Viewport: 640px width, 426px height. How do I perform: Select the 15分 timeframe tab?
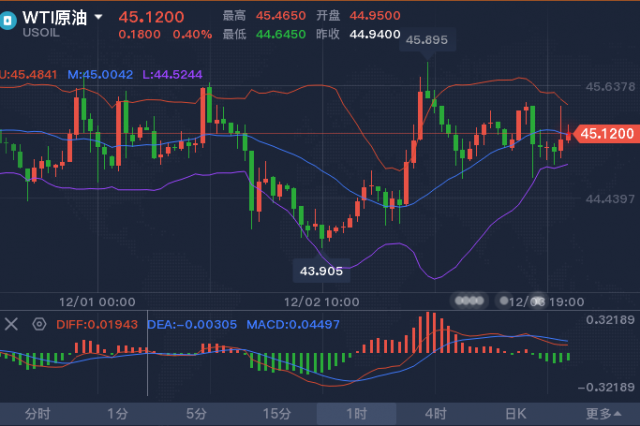(x=277, y=414)
